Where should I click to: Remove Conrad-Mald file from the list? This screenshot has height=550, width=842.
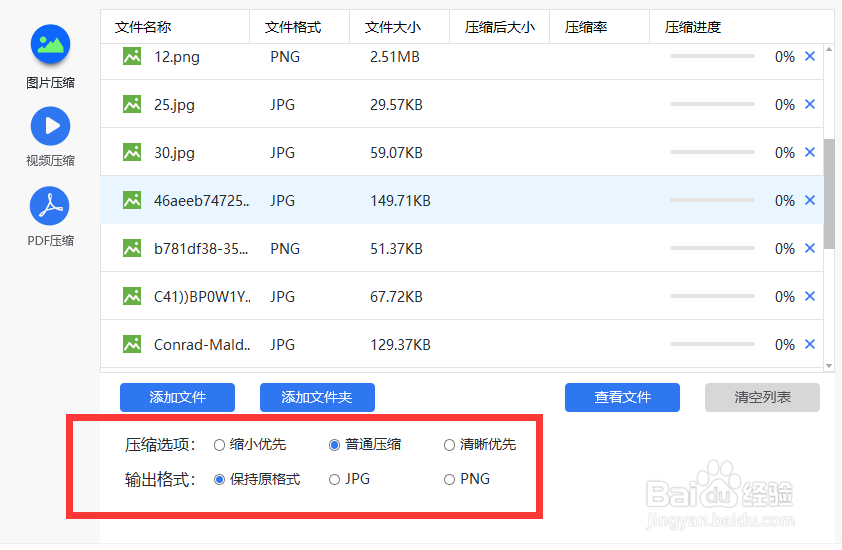(810, 344)
